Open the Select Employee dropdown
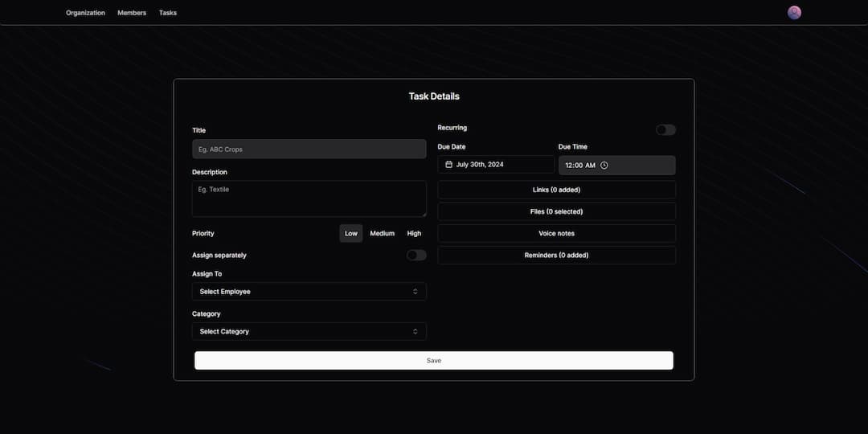This screenshot has height=434, width=868. [x=309, y=292]
